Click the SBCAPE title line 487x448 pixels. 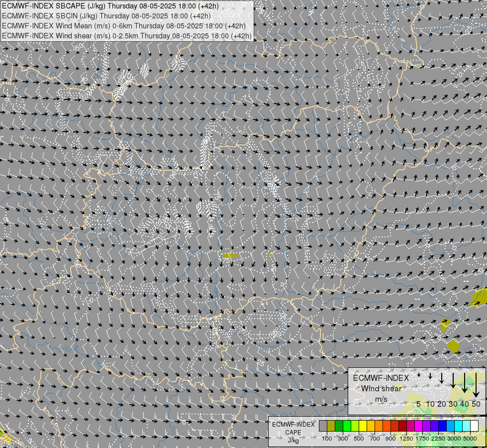point(110,6)
